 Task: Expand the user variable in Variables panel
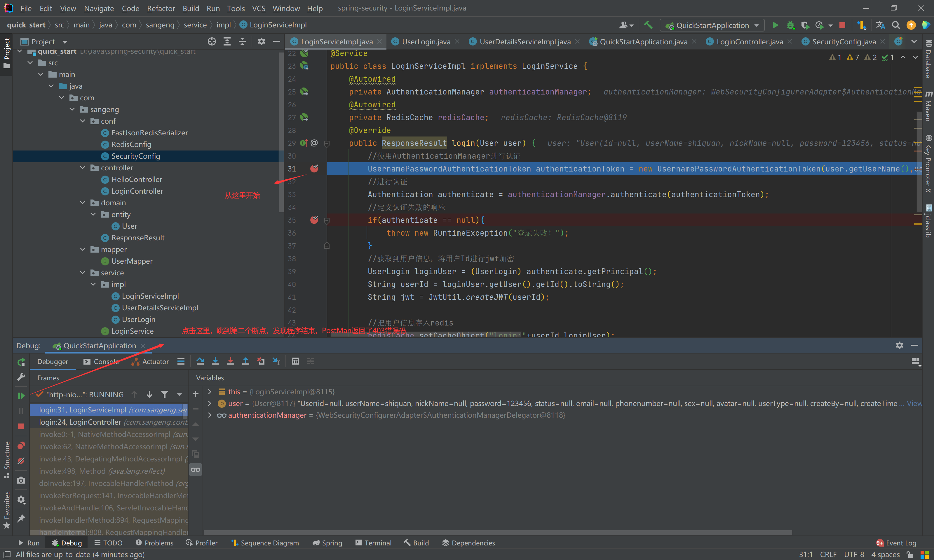coord(210,403)
